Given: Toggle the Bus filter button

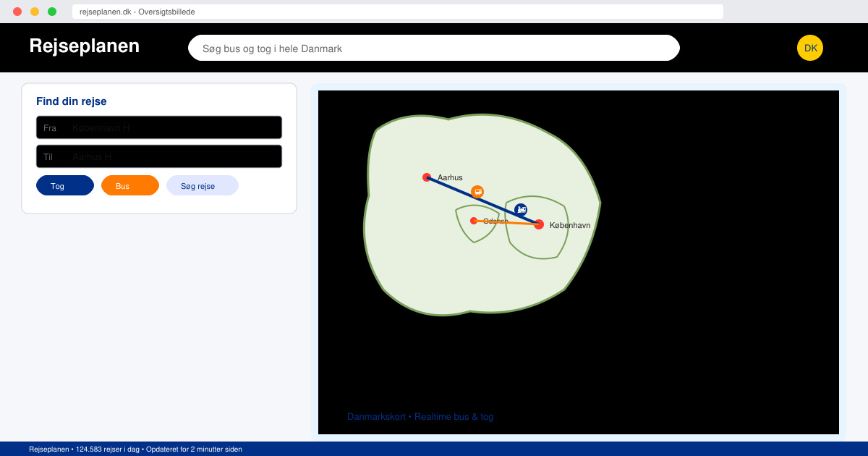Looking at the screenshot, I should tap(130, 185).
